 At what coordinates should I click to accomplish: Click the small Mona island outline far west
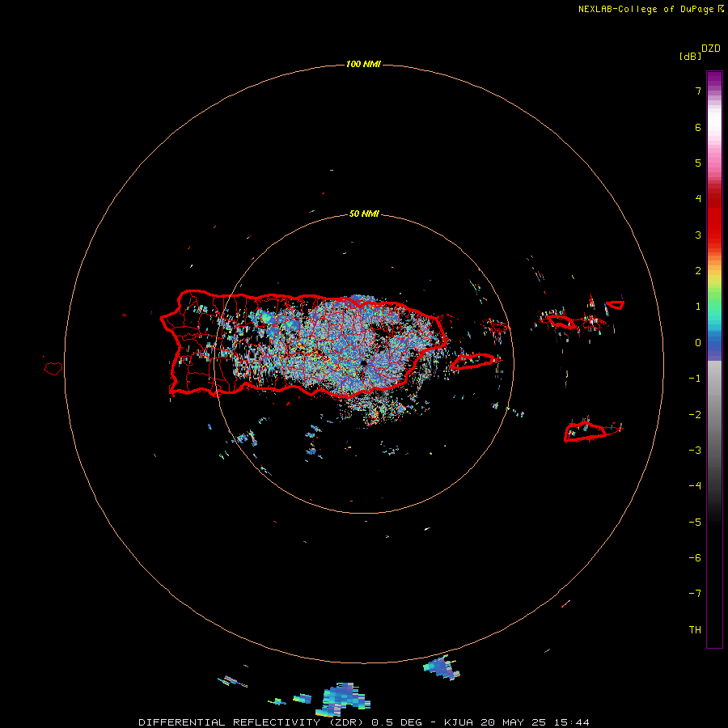53,369
